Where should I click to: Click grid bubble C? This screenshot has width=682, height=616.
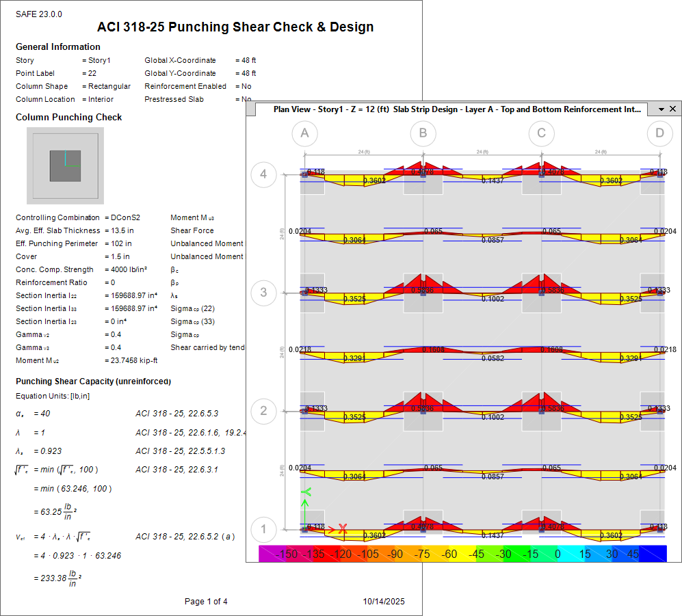tap(542, 133)
